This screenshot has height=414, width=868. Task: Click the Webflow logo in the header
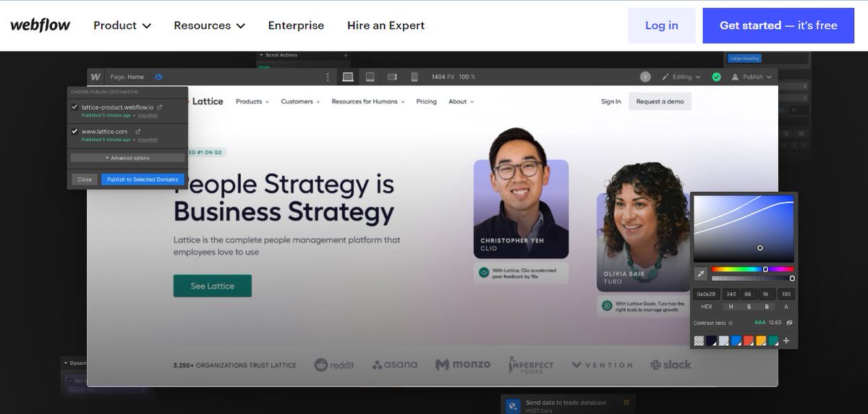pyautogui.click(x=41, y=25)
